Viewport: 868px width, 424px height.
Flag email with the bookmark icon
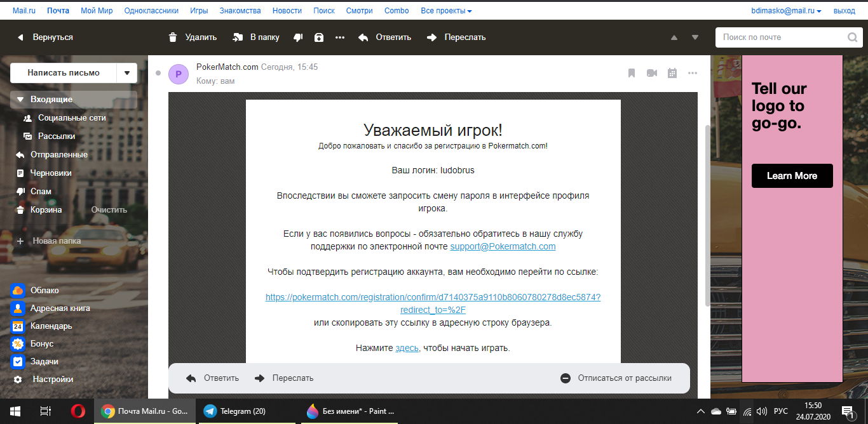(x=632, y=73)
